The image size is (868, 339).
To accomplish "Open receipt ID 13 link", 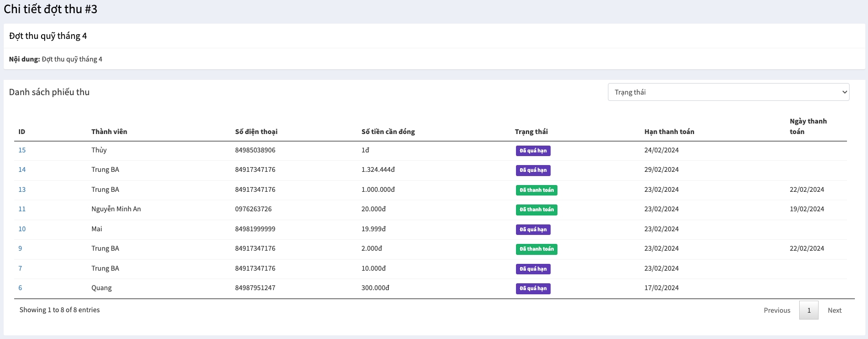I will click(x=22, y=190).
